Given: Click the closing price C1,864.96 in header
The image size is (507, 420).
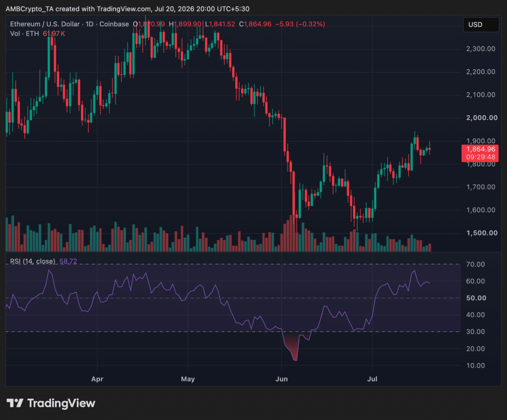Looking at the screenshot, I should tap(255, 24).
